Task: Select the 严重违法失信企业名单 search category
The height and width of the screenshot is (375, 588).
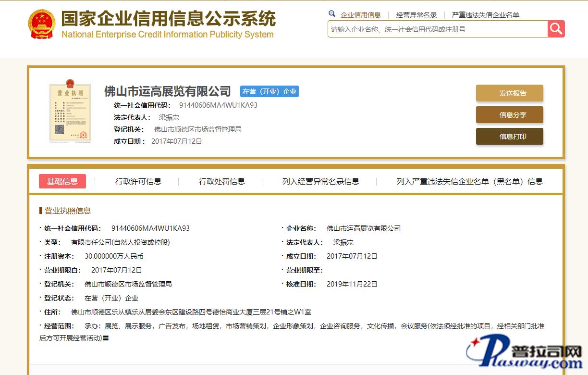Action: click(x=485, y=15)
